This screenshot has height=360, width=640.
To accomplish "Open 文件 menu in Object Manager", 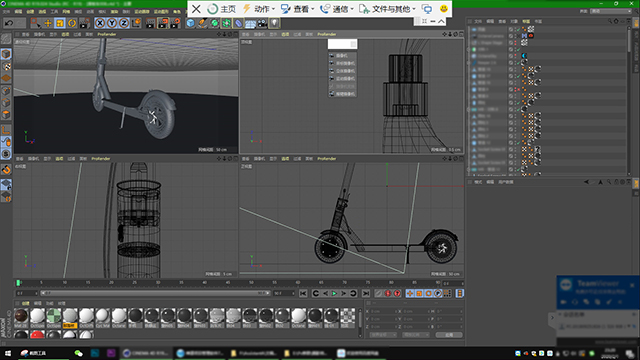I will click(x=478, y=21).
